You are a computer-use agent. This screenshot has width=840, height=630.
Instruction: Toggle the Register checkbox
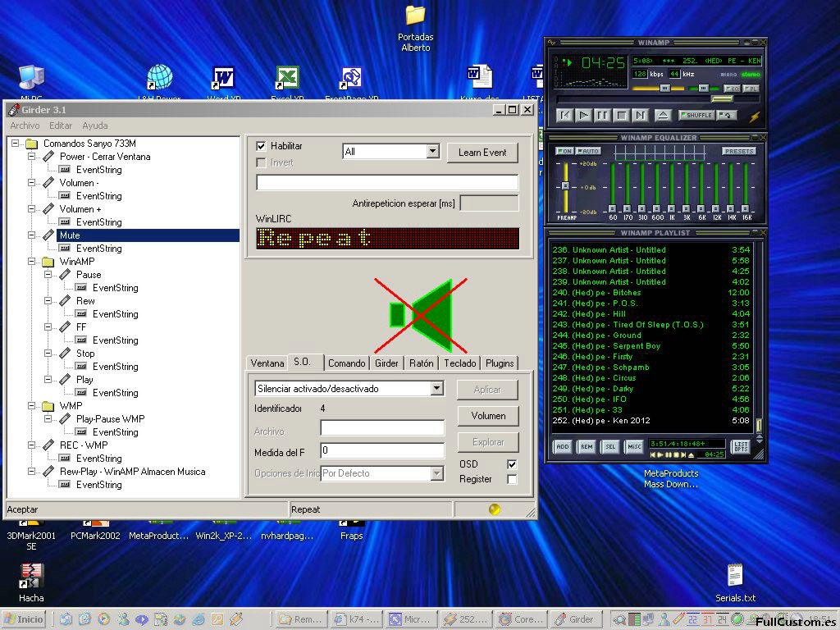coord(512,479)
